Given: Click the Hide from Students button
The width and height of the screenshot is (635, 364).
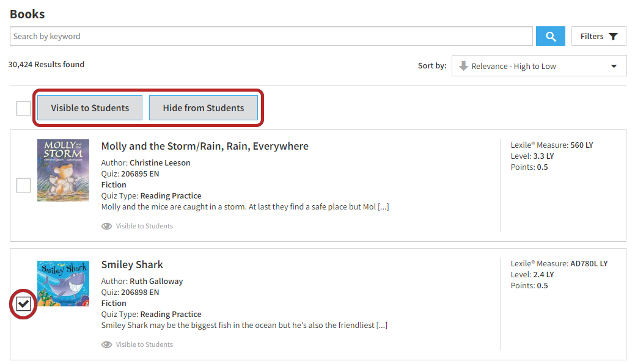Looking at the screenshot, I should click(204, 108).
